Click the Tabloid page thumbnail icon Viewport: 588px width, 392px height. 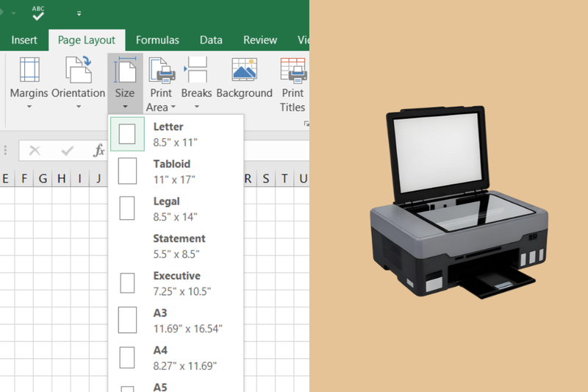click(x=127, y=171)
